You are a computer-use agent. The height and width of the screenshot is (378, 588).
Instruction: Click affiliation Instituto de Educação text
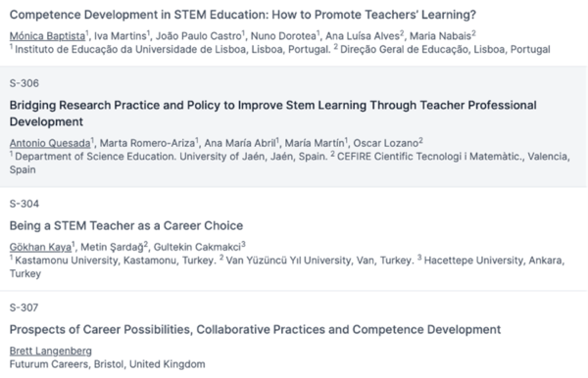pyautogui.click(x=172, y=49)
